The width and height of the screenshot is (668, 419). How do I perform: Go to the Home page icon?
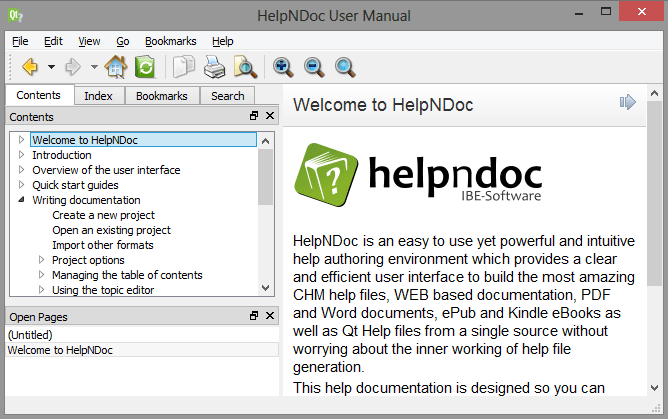[x=116, y=67]
